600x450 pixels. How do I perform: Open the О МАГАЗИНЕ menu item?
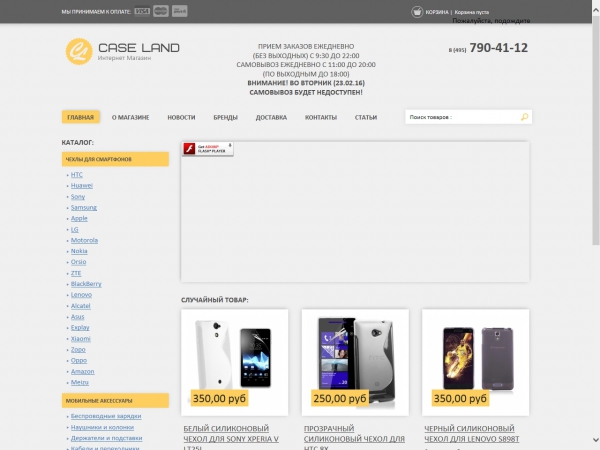130,117
